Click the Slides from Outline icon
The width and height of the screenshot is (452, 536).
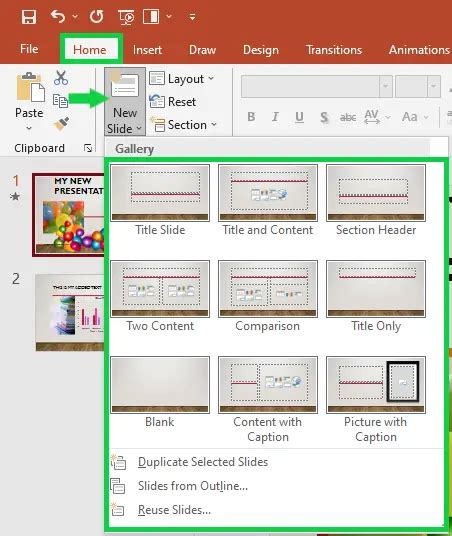pyautogui.click(x=118, y=486)
